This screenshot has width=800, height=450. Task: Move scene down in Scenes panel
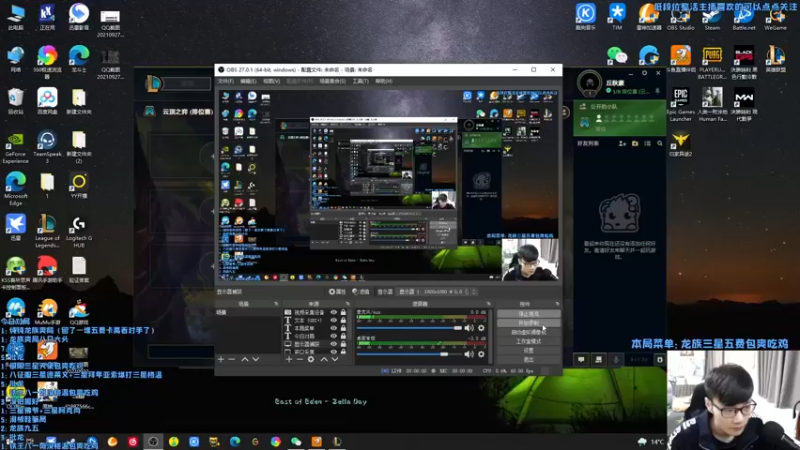[256, 360]
